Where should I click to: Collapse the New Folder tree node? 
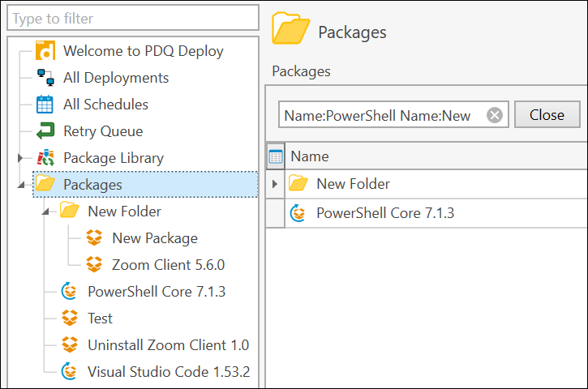[x=45, y=212]
